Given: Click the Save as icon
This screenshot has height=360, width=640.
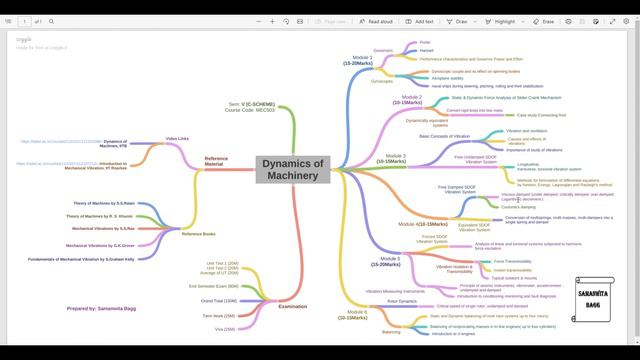Looking at the screenshot, I should [x=596, y=21].
